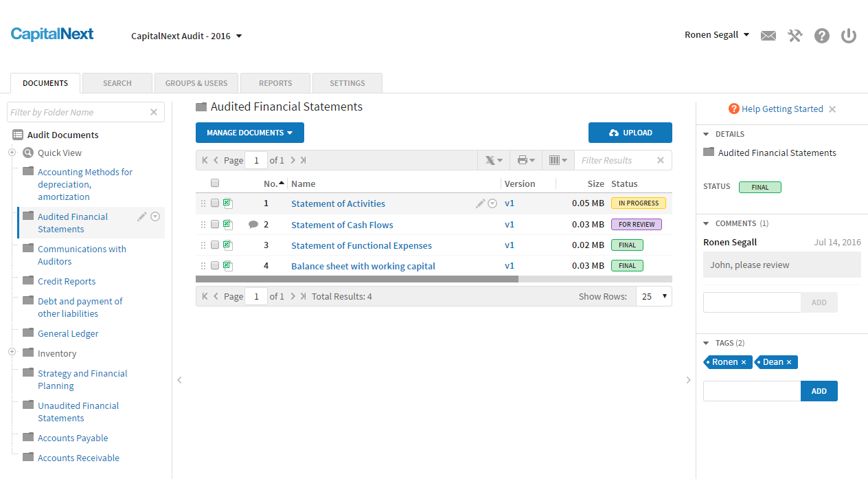Open the tools icon in the header
This screenshot has width=868, height=479.
pos(795,35)
